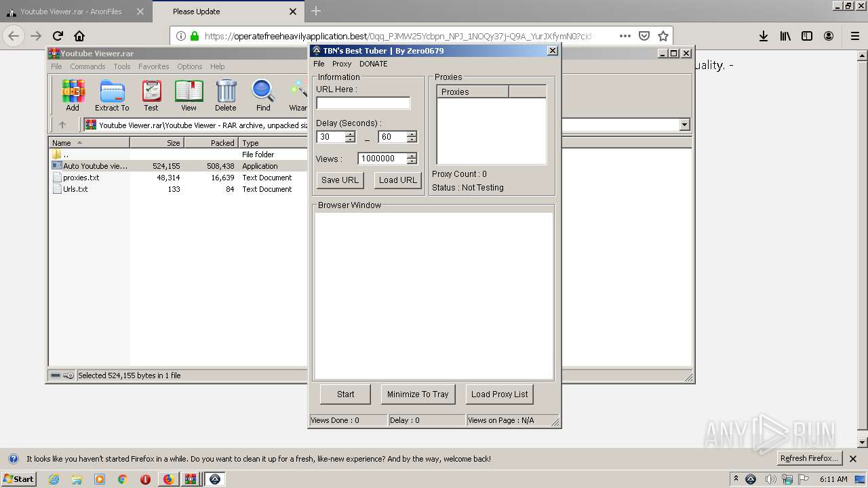The height and width of the screenshot is (488, 868).
Task: Open Proxy menu in TBN's Best Tuber
Action: coord(342,64)
